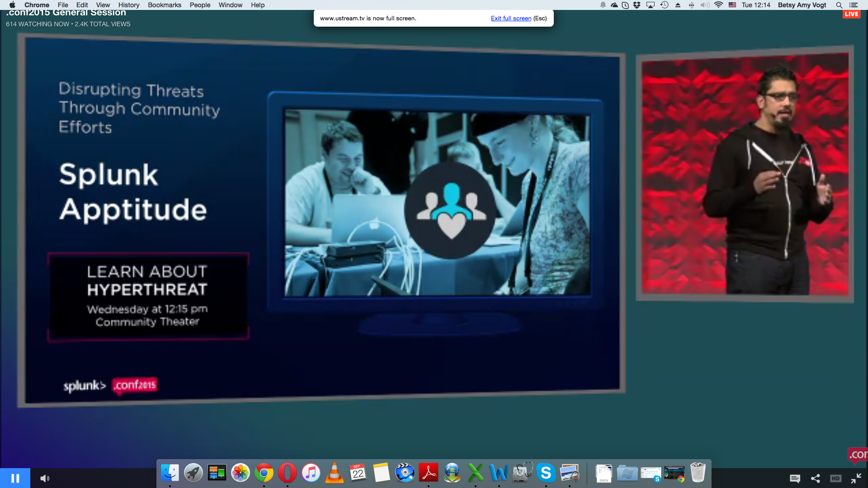
Task: Share the stream via share icon
Action: click(x=816, y=478)
